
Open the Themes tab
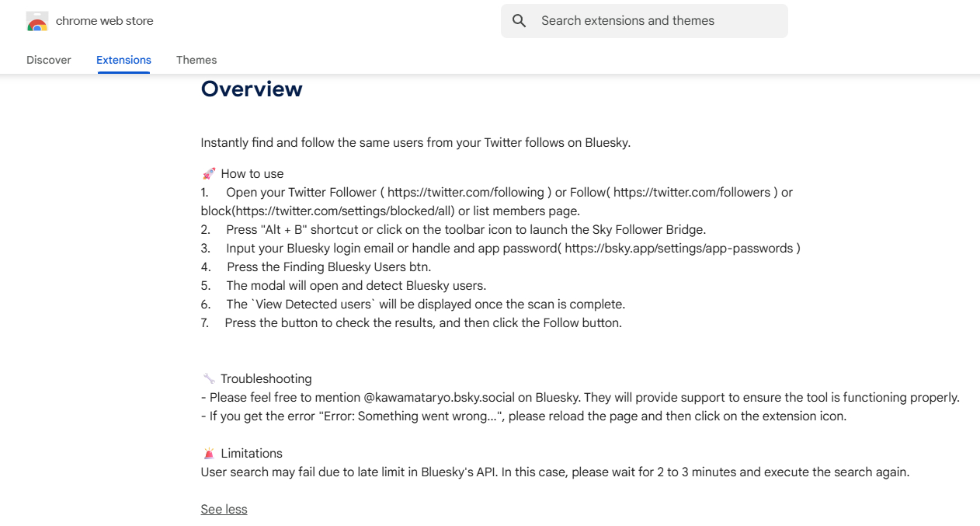click(x=196, y=60)
